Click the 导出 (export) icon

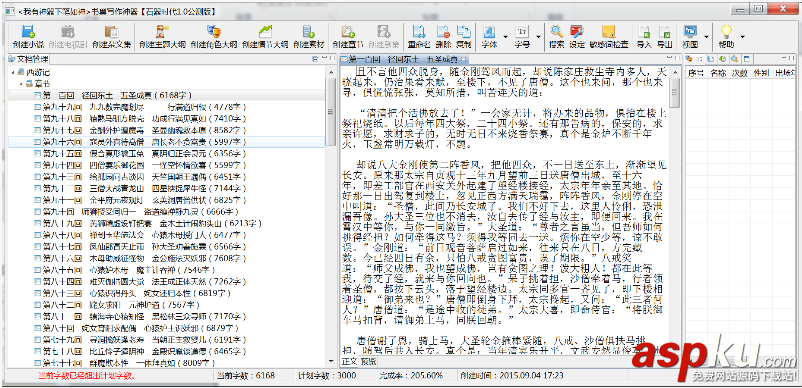(x=664, y=32)
